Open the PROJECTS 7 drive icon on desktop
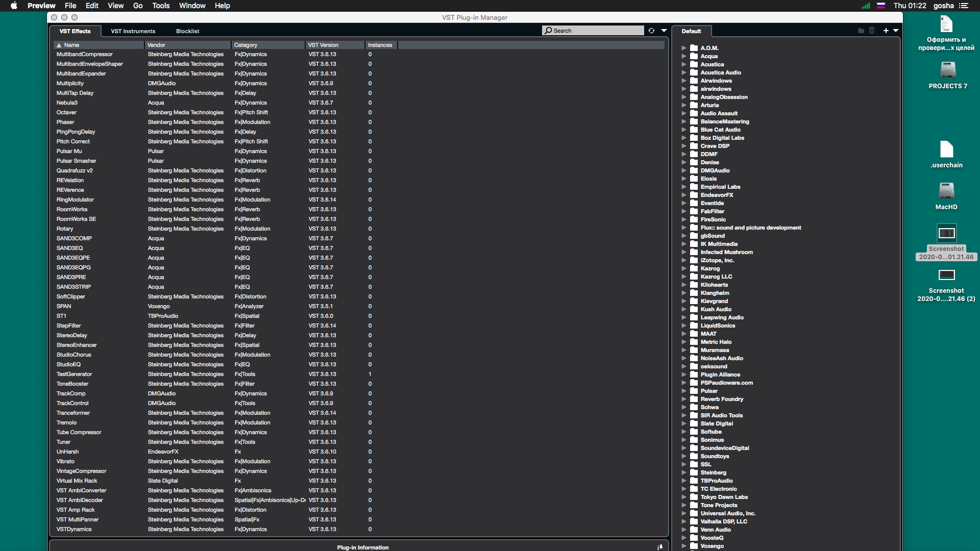The image size is (980, 551). point(947,70)
